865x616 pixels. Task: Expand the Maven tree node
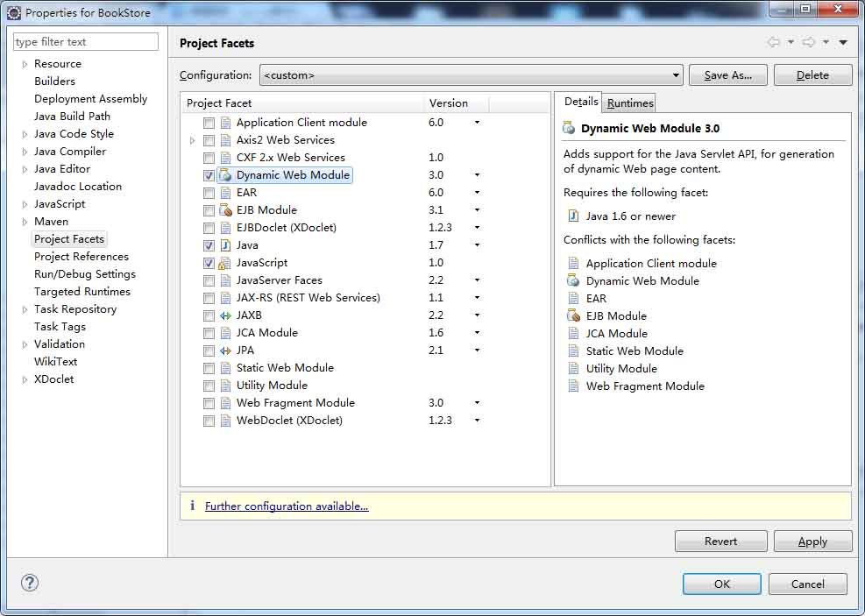25,222
